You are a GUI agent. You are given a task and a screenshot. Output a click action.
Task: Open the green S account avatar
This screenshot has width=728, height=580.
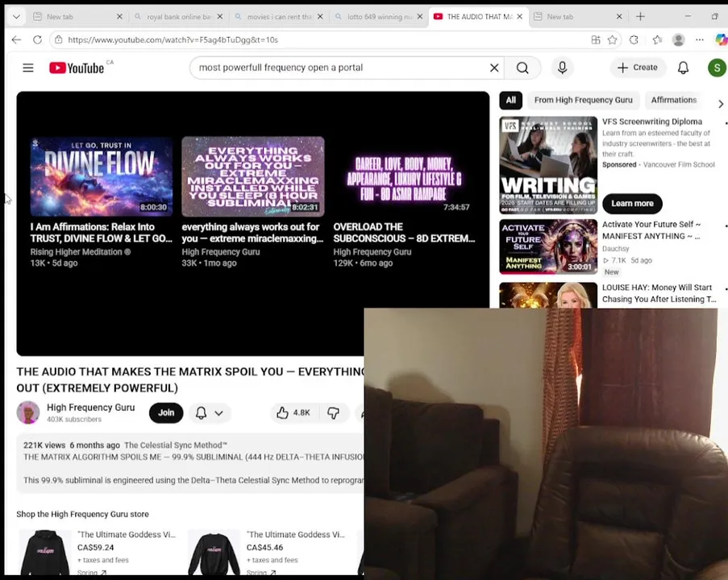[x=717, y=68]
